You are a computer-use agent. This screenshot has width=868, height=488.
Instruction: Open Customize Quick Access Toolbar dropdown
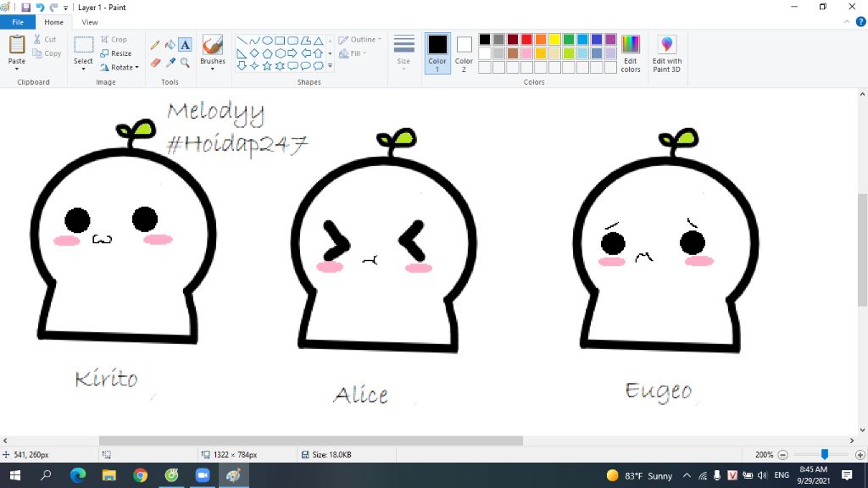[x=65, y=8]
